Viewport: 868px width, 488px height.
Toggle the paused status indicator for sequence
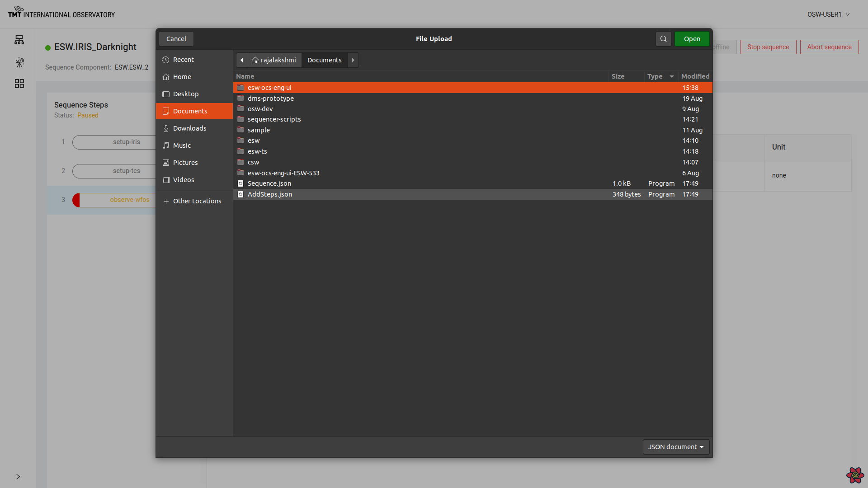point(88,115)
